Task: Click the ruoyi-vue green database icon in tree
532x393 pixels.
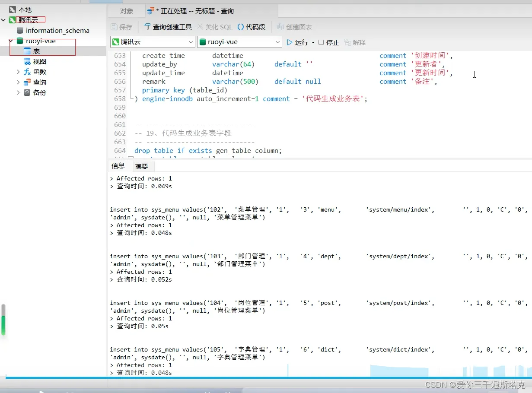Action: click(x=20, y=41)
